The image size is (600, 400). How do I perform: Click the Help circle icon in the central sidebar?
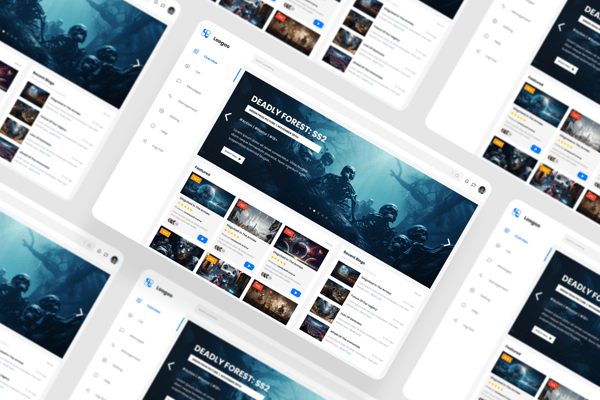153,126
